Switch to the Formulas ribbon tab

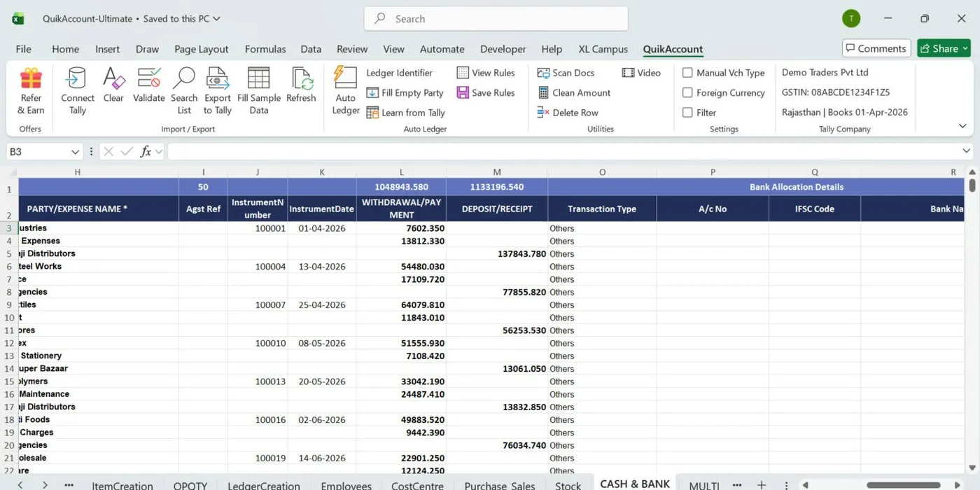point(265,49)
